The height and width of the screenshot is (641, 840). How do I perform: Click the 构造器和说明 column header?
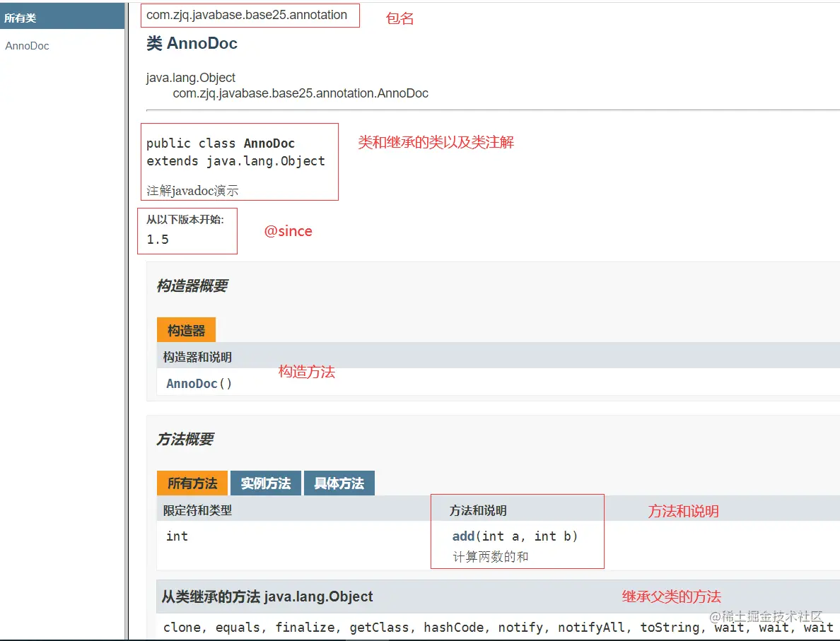pyautogui.click(x=197, y=357)
